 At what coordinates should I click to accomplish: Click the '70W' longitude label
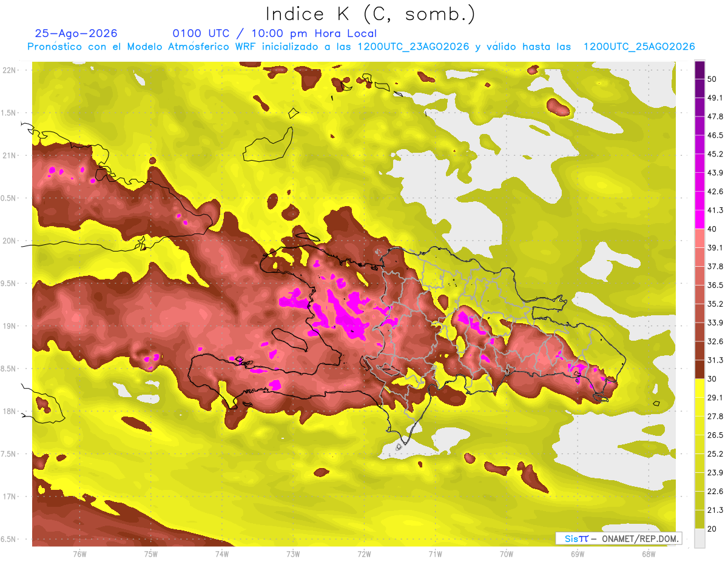coord(506,554)
